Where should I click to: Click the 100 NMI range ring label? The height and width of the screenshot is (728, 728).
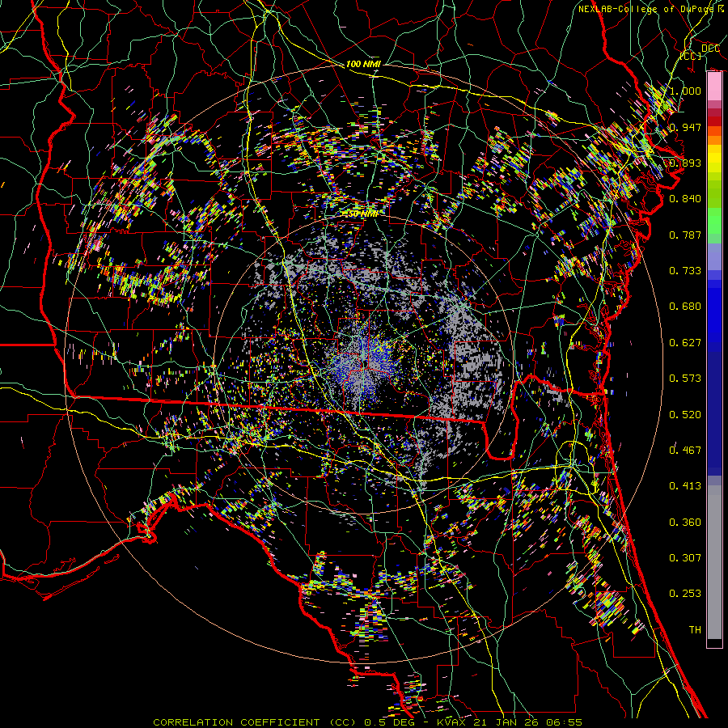click(363, 64)
